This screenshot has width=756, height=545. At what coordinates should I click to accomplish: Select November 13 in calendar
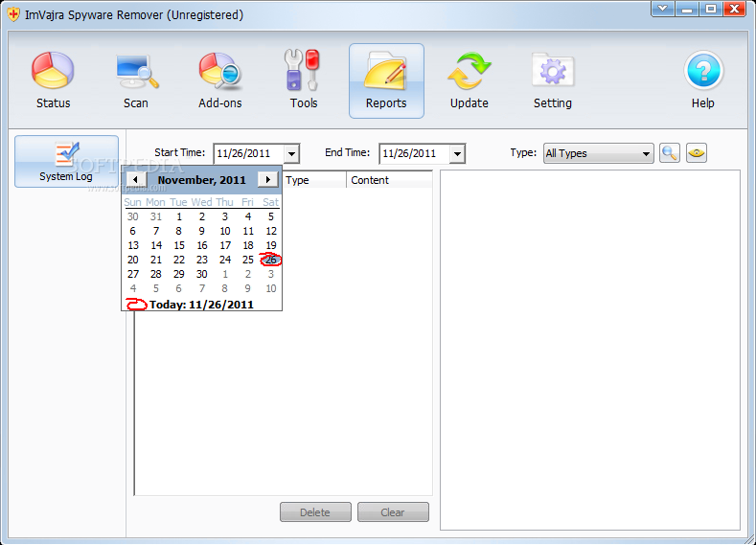tap(132, 245)
